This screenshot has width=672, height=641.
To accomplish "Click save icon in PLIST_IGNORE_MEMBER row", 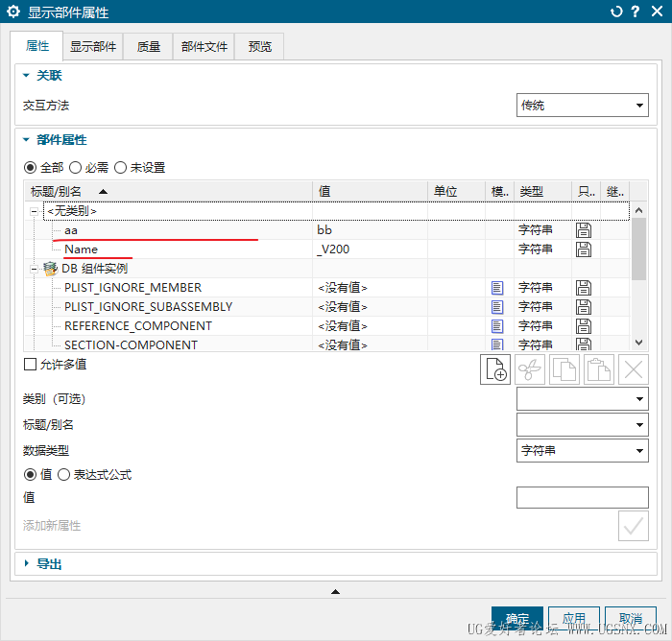I will tap(584, 288).
